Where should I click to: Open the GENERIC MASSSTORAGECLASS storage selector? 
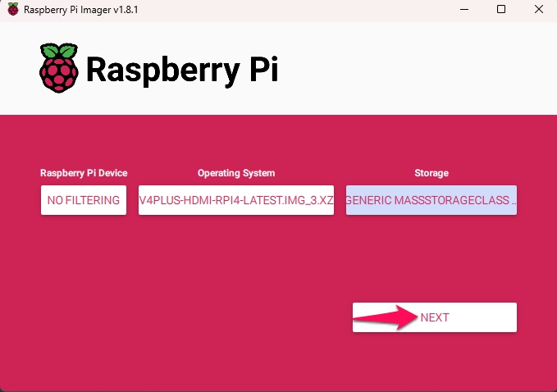coord(431,200)
